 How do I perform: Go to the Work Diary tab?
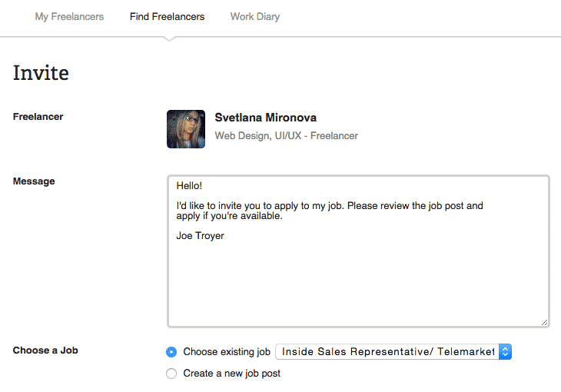(255, 16)
